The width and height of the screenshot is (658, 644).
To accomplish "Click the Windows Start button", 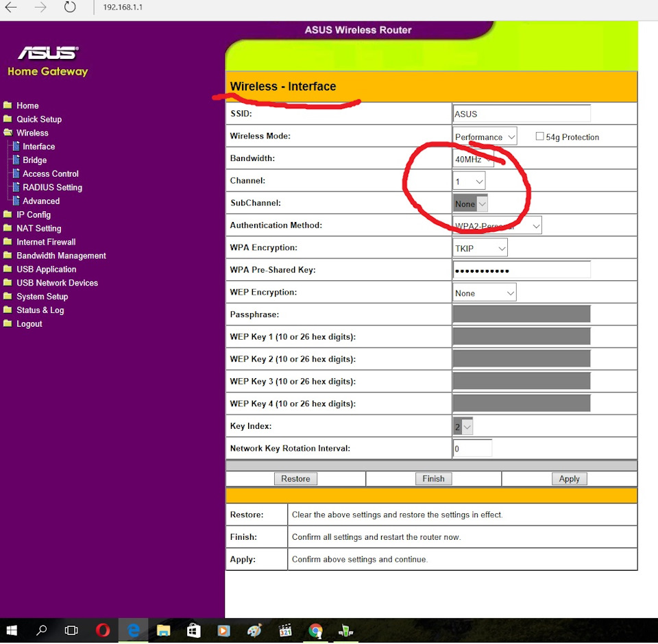I will pos(12,630).
